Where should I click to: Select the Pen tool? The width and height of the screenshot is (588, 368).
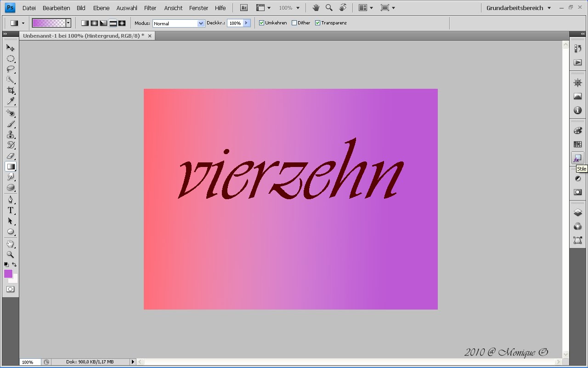coord(10,200)
